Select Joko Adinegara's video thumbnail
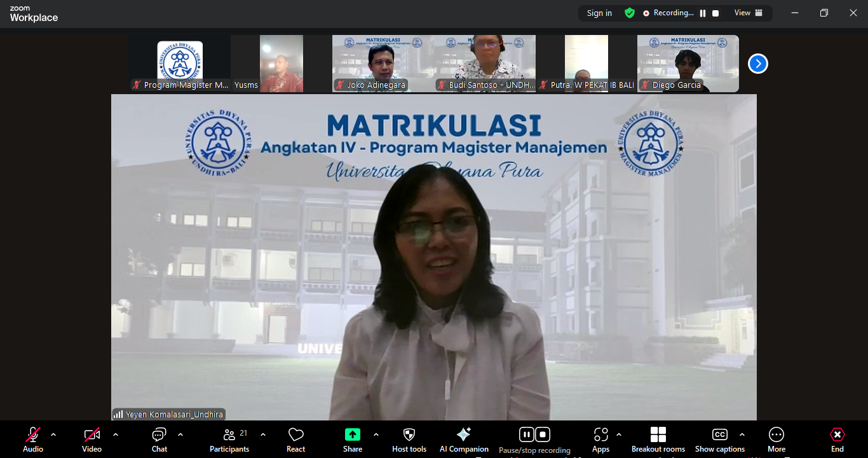Viewport: 868px width, 458px height. pyautogui.click(x=383, y=64)
